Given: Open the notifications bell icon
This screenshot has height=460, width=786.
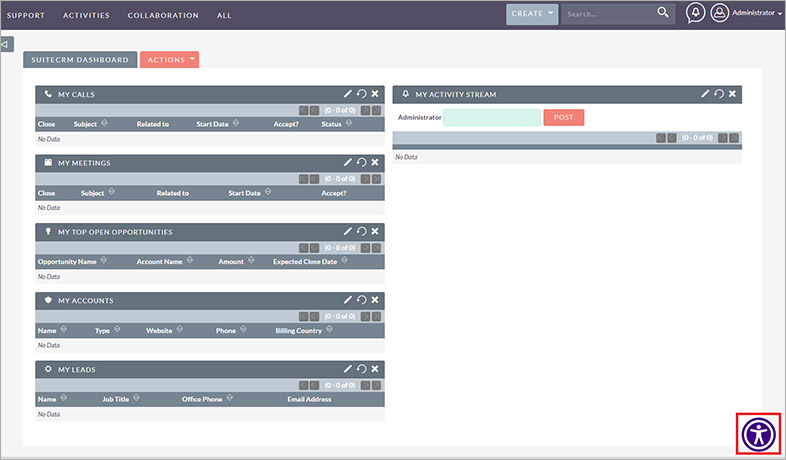Looking at the screenshot, I should [x=695, y=13].
